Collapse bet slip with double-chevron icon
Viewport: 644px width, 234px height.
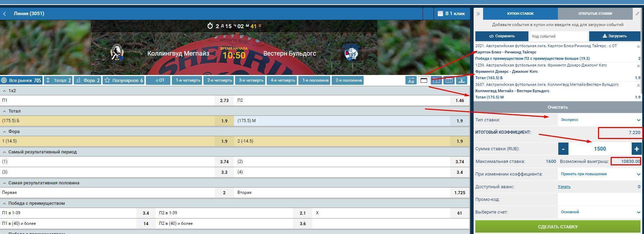tap(478, 14)
